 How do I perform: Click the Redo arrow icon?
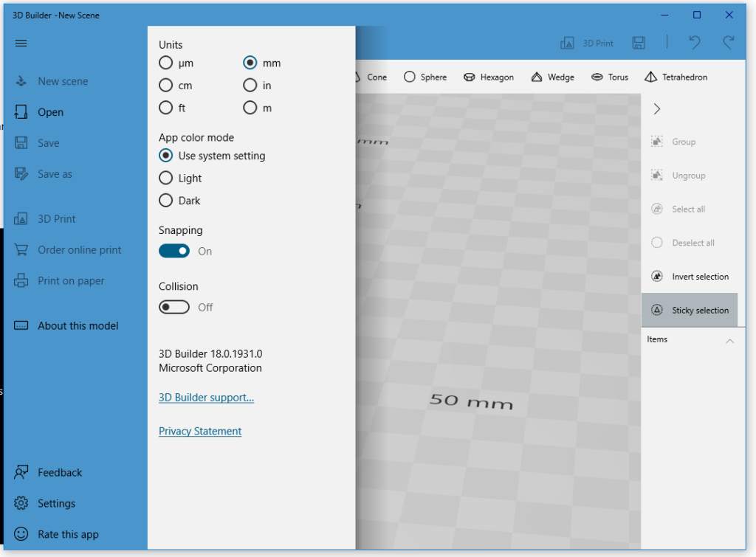click(729, 42)
